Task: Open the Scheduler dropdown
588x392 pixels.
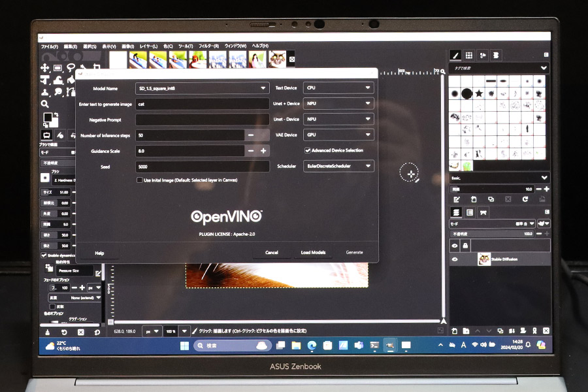Action: (338, 166)
